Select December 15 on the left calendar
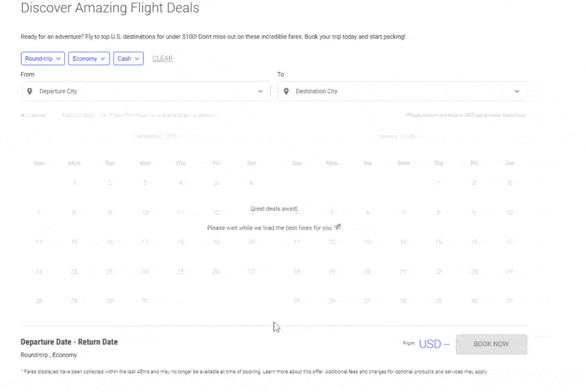This screenshot has height=392, width=586. pyautogui.click(x=74, y=241)
